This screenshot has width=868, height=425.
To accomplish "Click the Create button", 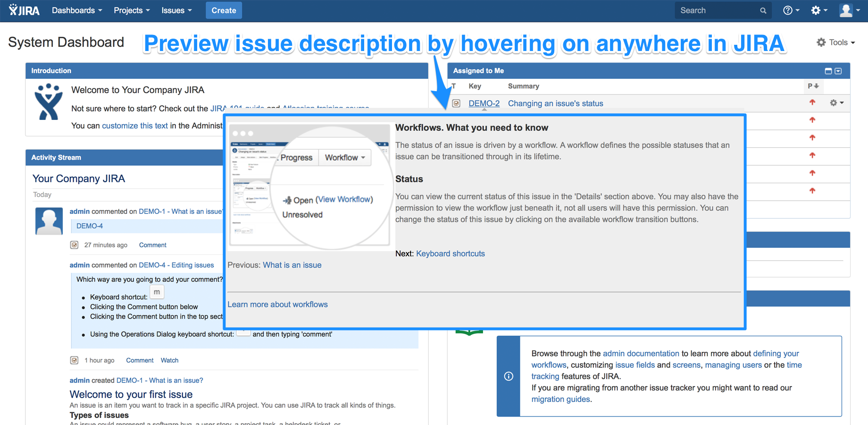I will [224, 10].
